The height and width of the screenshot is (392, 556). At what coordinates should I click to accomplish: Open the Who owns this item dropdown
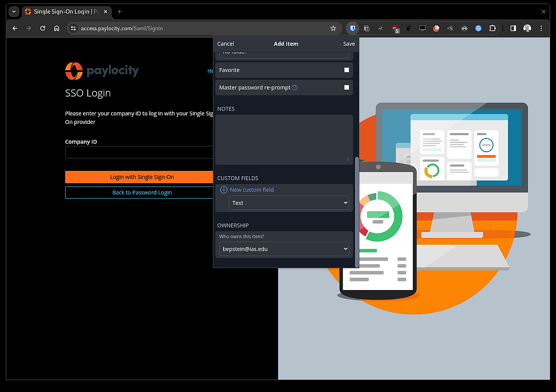pyautogui.click(x=284, y=249)
